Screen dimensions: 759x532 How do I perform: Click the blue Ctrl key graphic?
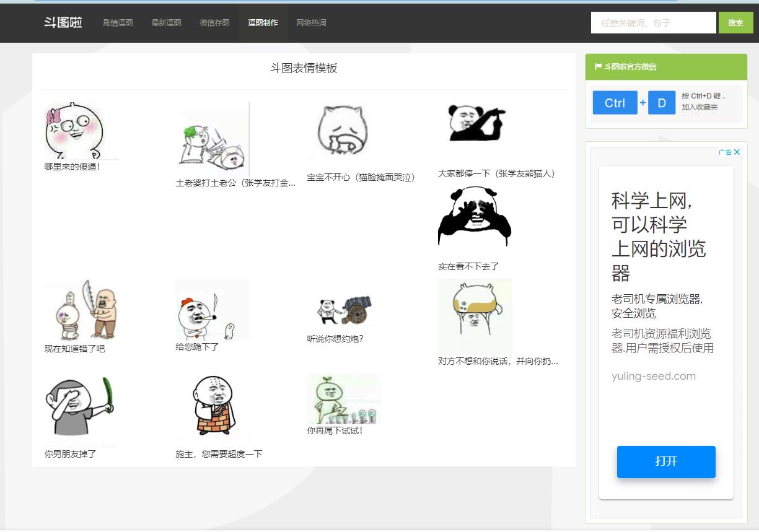pyautogui.click(x=615, y=103)
